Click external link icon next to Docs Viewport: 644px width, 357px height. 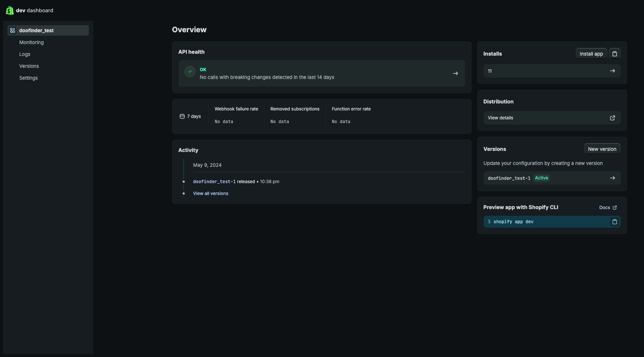615,208
